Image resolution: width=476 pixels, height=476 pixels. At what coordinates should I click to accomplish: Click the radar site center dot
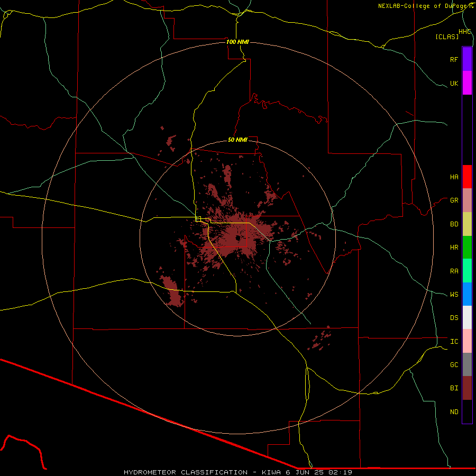[x=237, y=239]
